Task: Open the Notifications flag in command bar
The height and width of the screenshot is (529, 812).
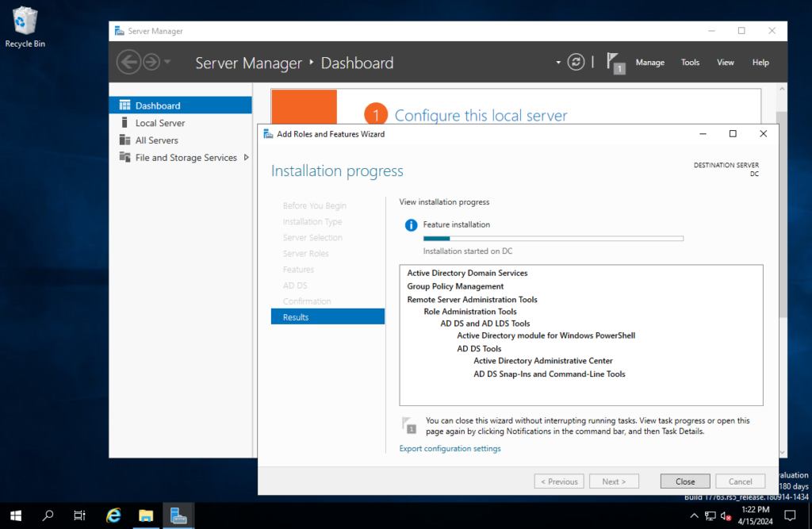Action: pos(615,63)
